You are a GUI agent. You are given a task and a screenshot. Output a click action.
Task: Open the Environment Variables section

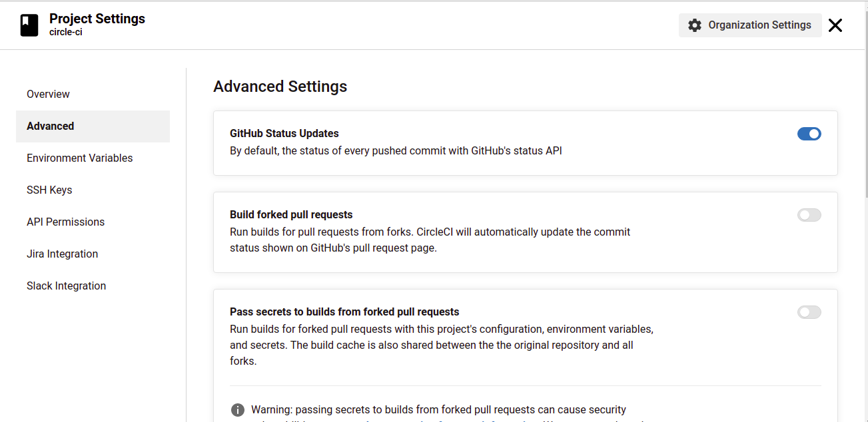pyautogui.click(x=80, y=158)
